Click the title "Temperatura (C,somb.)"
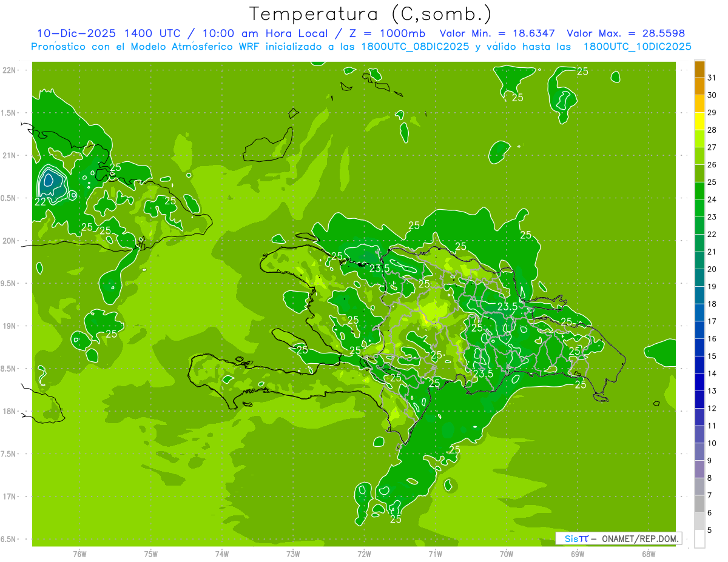Viewport: 728px width, 562px height. coord(371,15)
